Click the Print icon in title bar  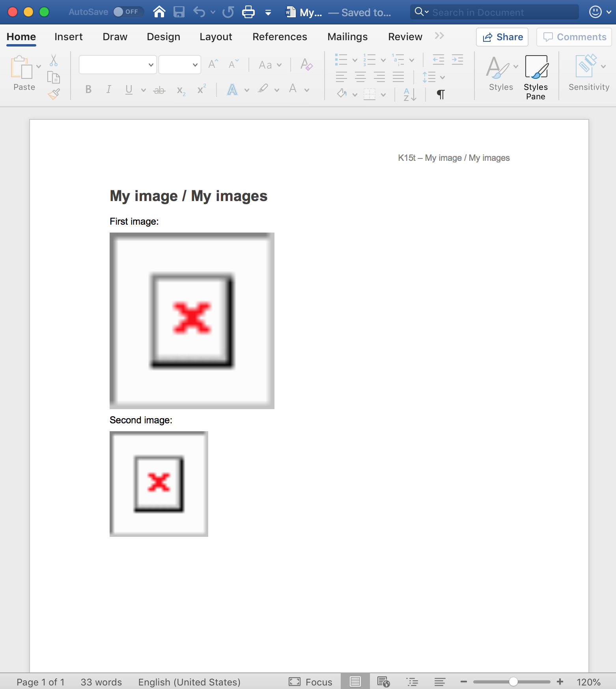point(248,12)
